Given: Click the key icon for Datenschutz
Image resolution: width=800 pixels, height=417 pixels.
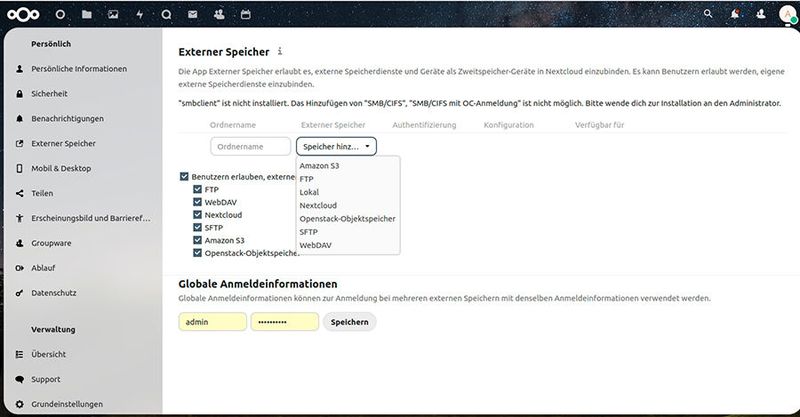Looking at the screenshot, I should click(x=19, y=293).
